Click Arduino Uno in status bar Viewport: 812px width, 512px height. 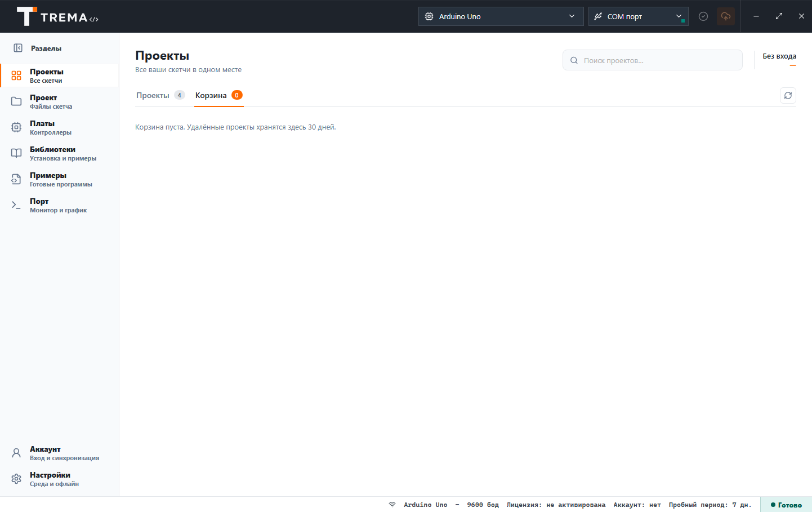pyautogui.click(x=425, y=505)
